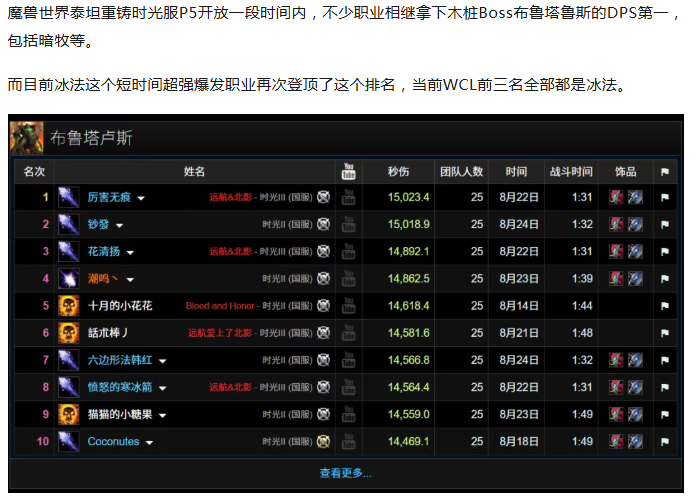696x500 pixels.
Task: Open dropdown arrow next to 六边形法韩红
Action: click(162, 361)
